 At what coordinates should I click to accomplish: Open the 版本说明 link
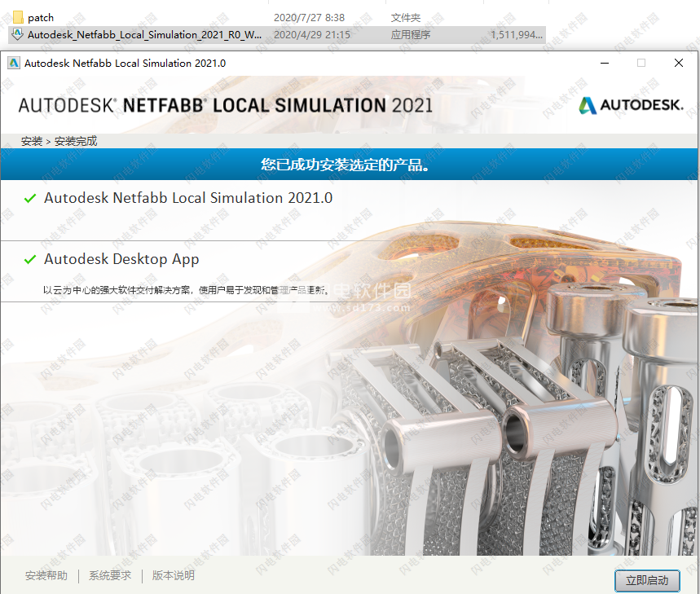coord(174,575)
